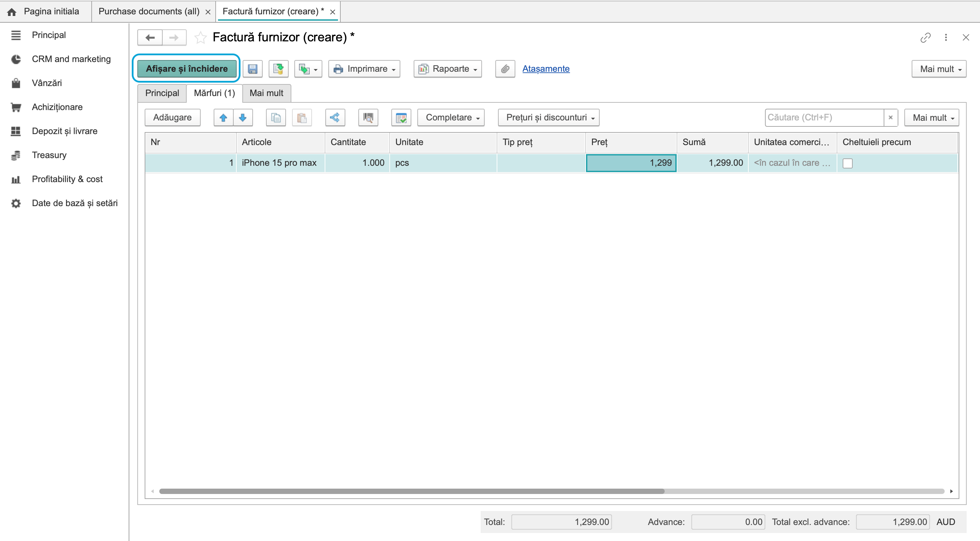Click the Adăugare button
Image resolution: width=980 pixels, height=541 pixels.
tap(172, 118)
